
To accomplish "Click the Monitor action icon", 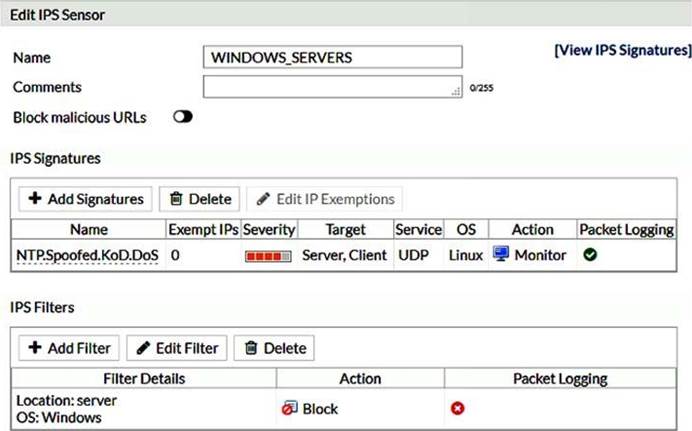I will tap(501, 255).
